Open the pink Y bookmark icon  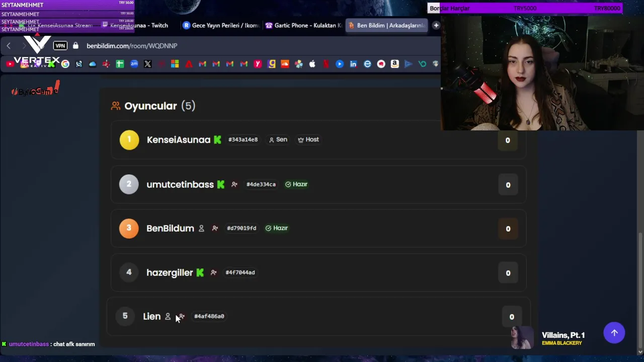258,64
